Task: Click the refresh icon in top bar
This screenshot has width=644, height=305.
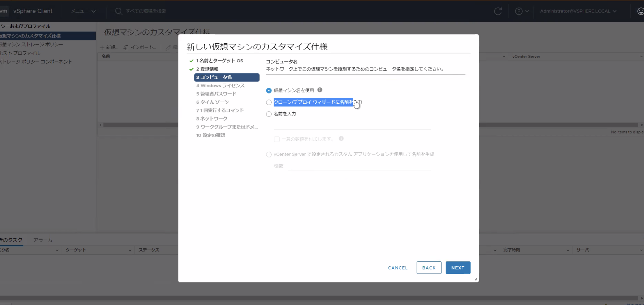Action: [x=498, y=11]
